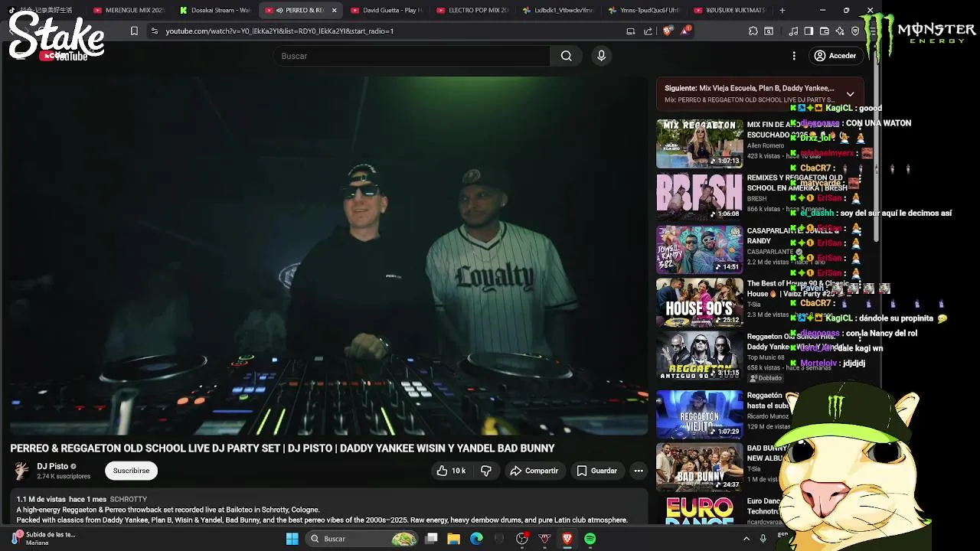
Task: Open weather widget Subida de las te...
Action: click(x=43, y=538)
